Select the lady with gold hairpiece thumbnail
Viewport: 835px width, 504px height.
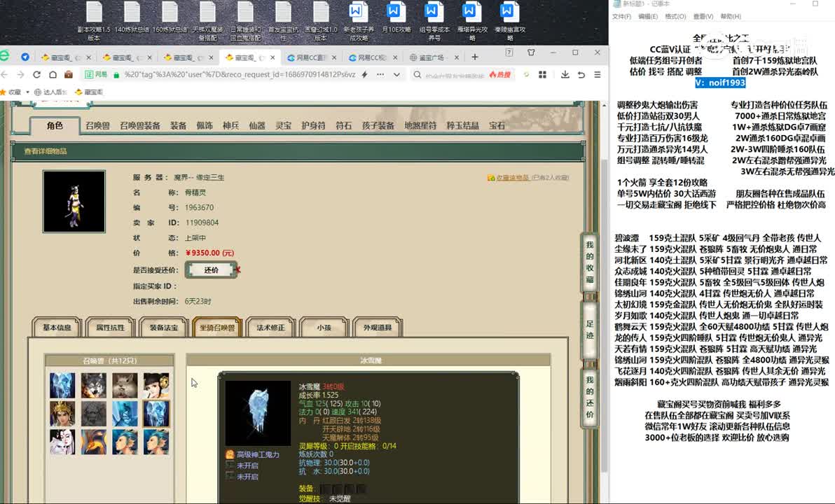click(156, 385)
